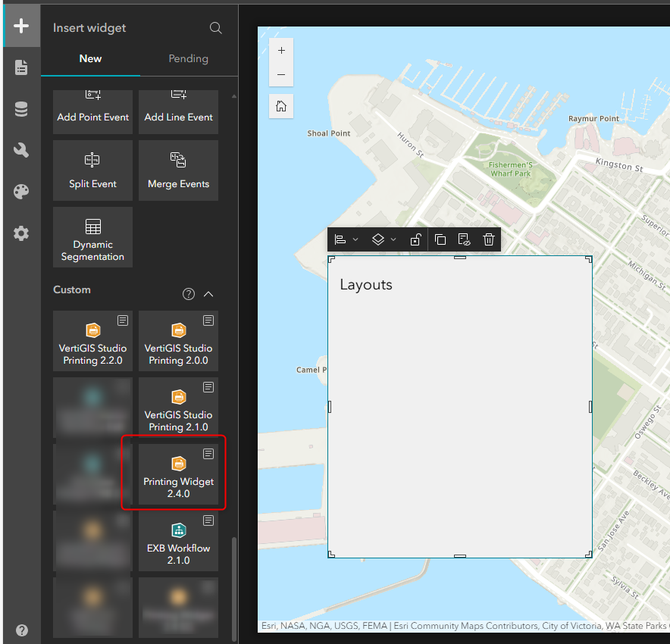Select Printing Widget 2.4.0

tap(178, 474)
